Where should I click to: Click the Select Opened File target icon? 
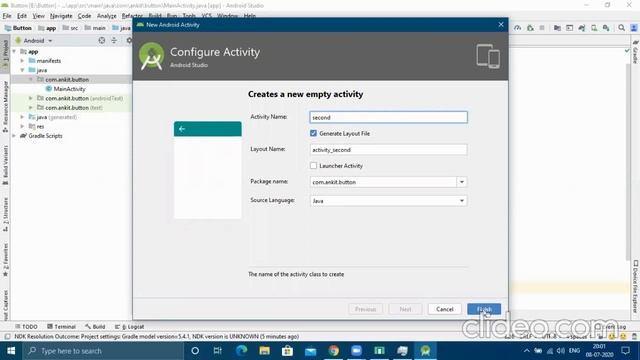[x=102, y=40]
